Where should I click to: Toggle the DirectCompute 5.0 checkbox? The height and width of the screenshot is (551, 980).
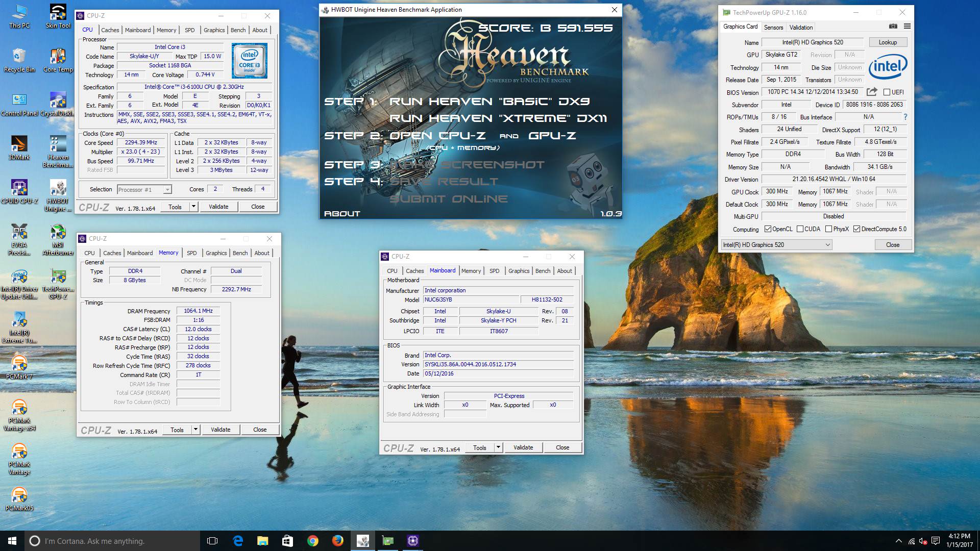coord(856,229)
